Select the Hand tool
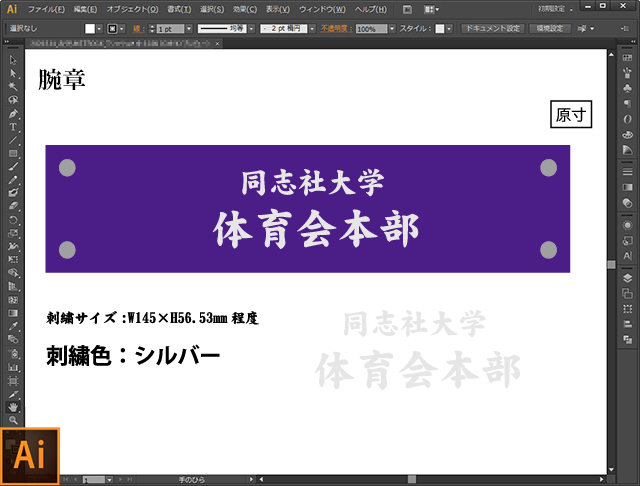Viewport: 640px width, 486px height. point(13,407)
